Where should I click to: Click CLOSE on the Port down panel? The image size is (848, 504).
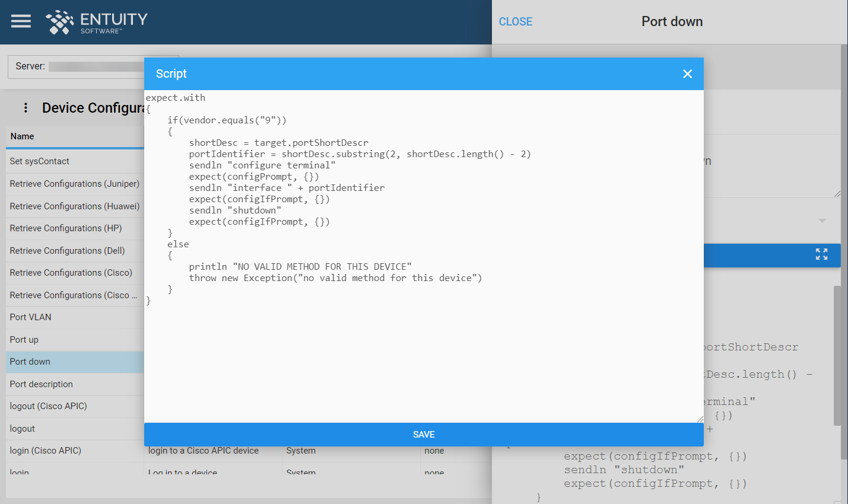point(515,21)
